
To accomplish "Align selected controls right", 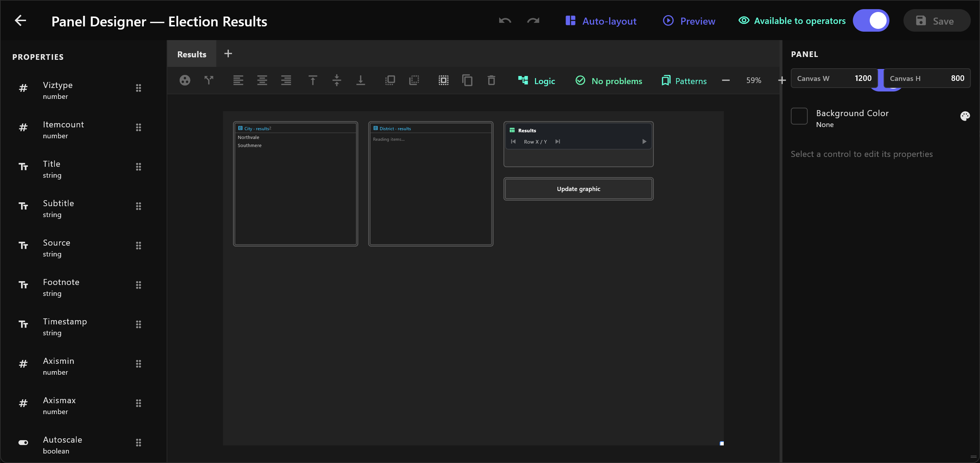I will click(286, 80).
